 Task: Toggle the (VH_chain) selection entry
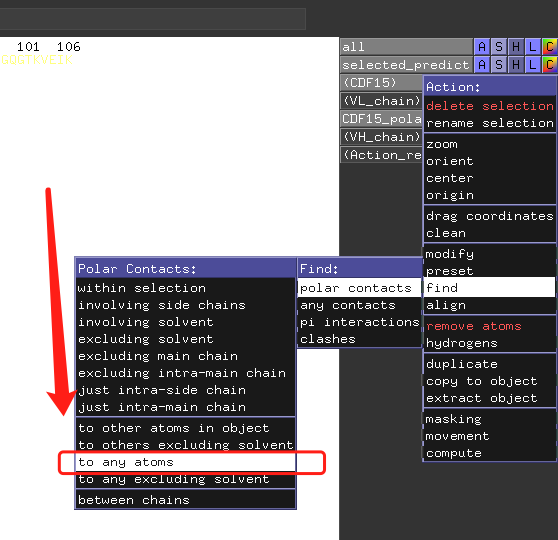tap(381, 137)
